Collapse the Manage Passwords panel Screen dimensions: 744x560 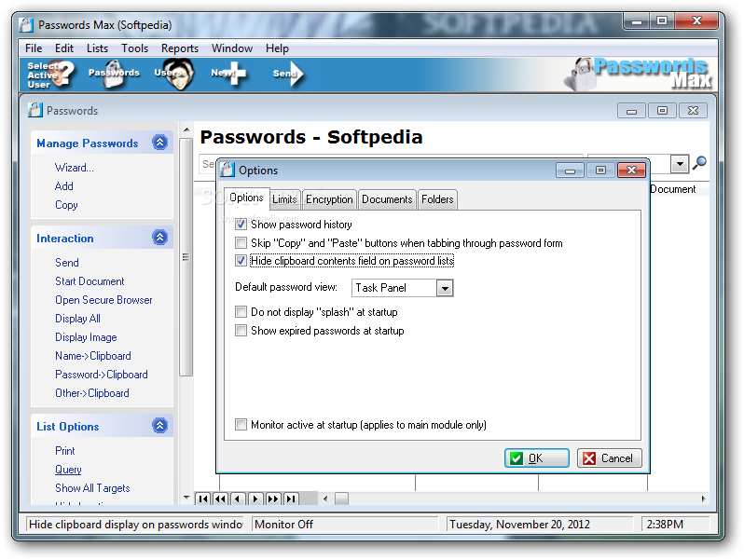160,143
